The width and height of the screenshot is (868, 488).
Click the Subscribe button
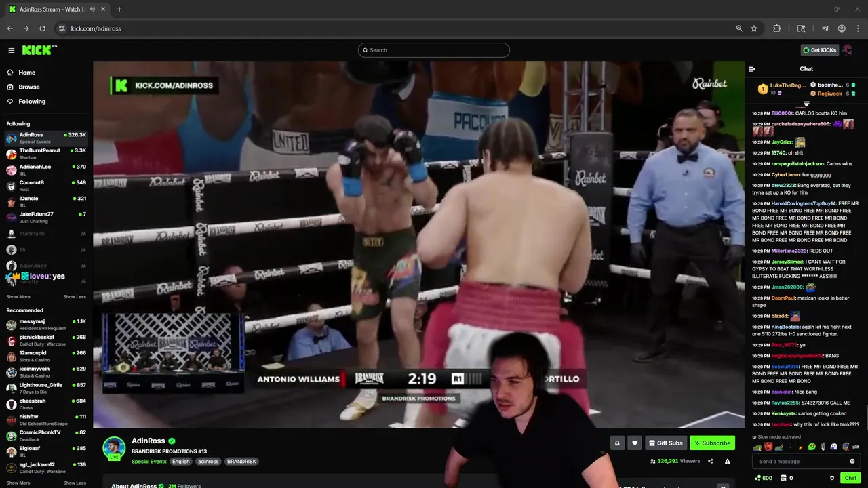(x=712, y=443)
